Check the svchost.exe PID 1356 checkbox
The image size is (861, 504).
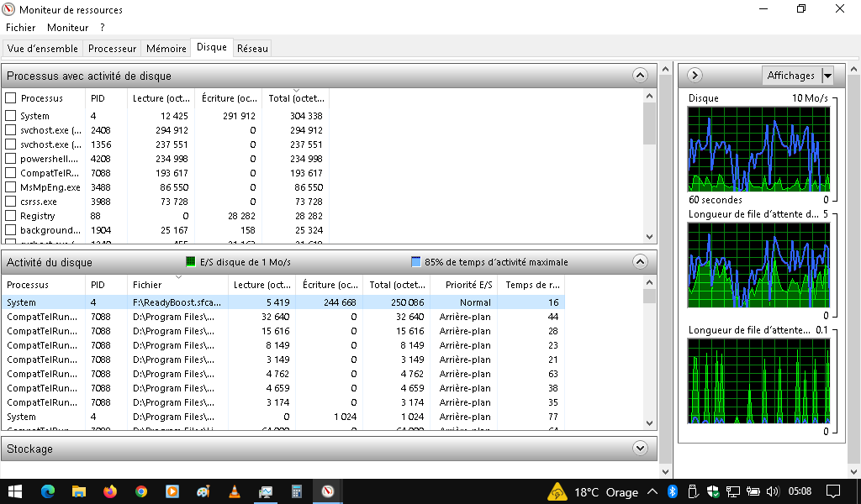pos(10,144)
